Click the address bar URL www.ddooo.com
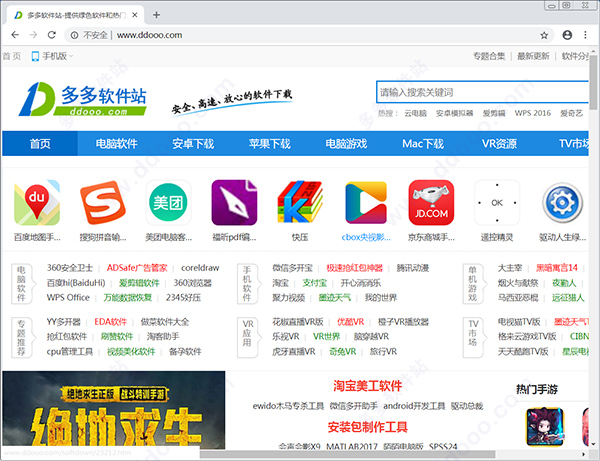This screenshot has height=461, width=600. pos(149,35)
